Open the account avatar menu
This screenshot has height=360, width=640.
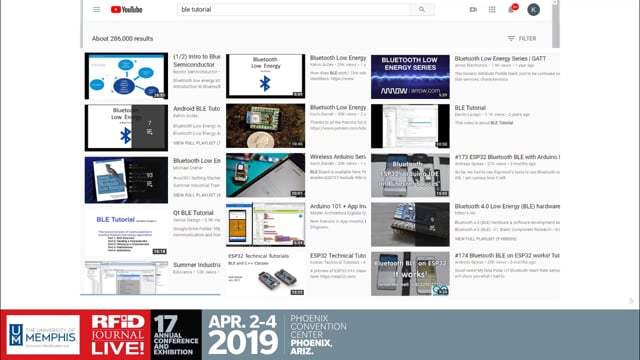533,9
